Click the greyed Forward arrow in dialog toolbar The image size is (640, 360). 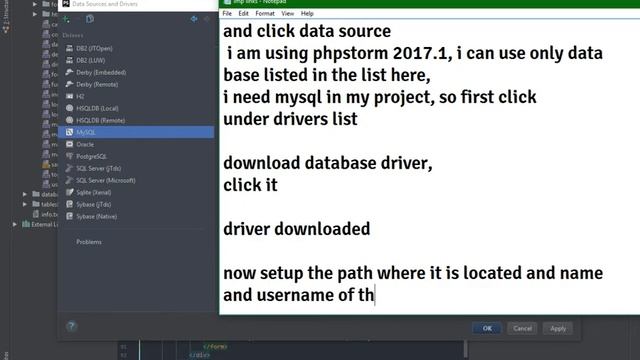[207, 19]
